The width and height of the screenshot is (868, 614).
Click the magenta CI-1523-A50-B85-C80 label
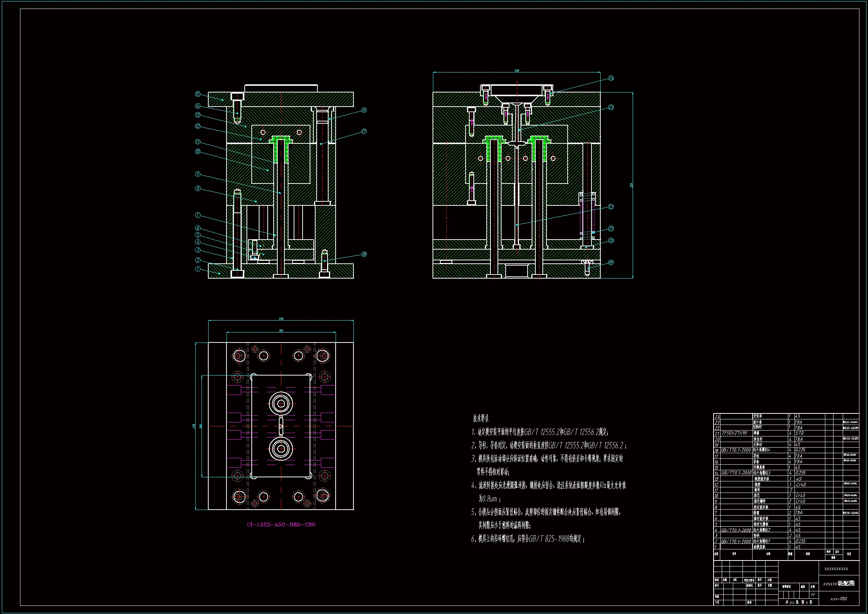(281, 524)
